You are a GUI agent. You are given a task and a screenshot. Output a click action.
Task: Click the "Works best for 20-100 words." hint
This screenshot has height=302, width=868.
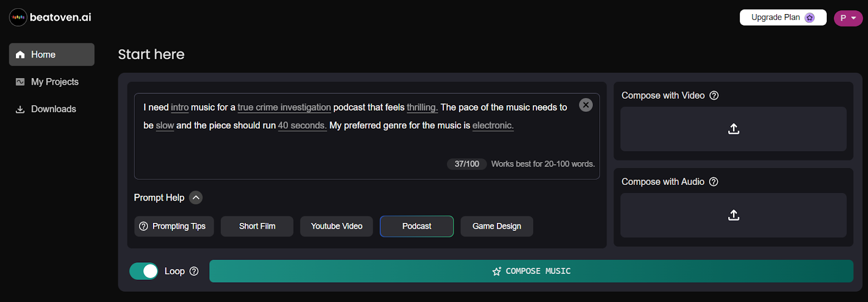[543, 164]
